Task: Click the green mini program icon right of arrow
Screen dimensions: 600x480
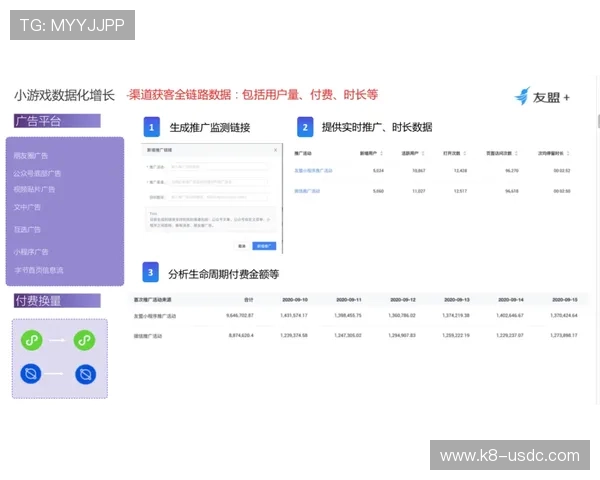Action: pos(85,340)
